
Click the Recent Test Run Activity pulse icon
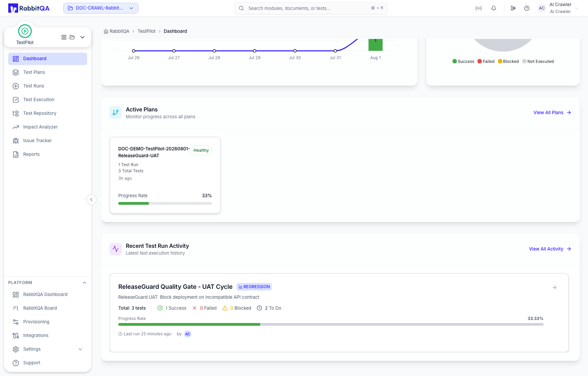(116, 249)
